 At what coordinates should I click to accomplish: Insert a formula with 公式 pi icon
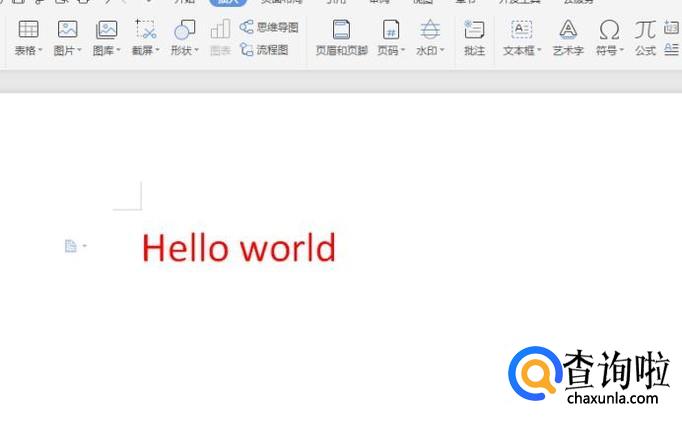(645, 30)
